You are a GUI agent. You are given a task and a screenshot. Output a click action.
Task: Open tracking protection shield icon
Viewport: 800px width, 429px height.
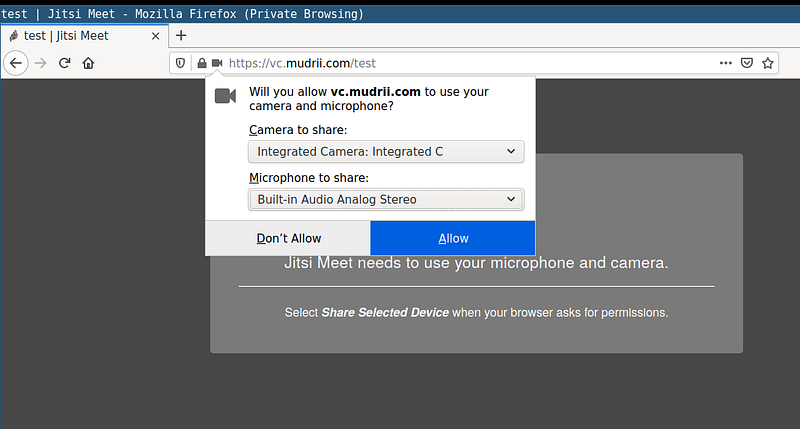[x=182, y=62]
